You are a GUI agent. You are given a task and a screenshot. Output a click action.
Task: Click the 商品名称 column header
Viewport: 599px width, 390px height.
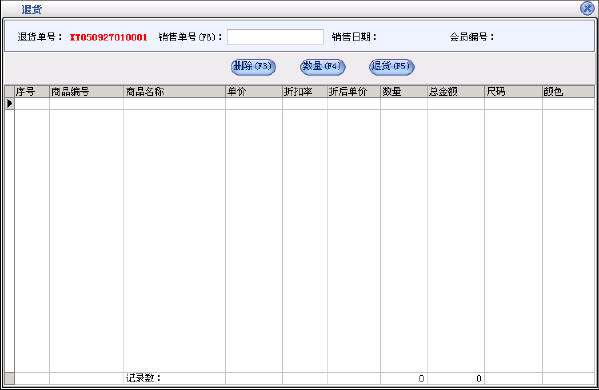(174, 92)
